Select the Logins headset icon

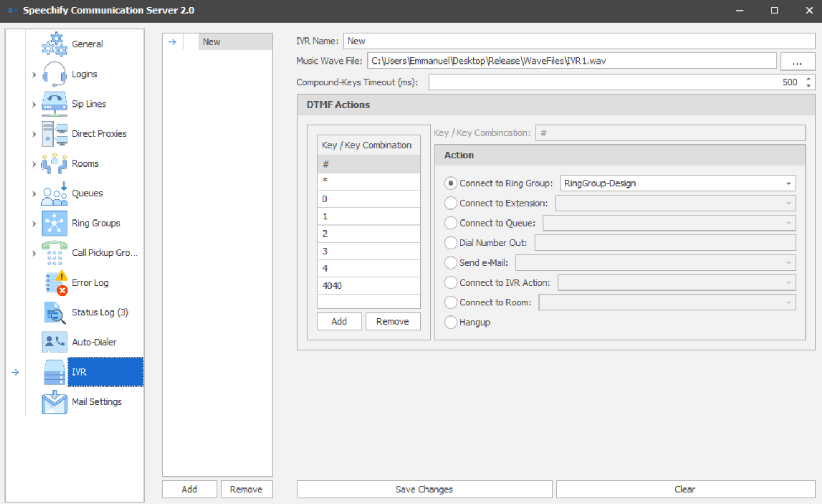(x=55, y=74)
